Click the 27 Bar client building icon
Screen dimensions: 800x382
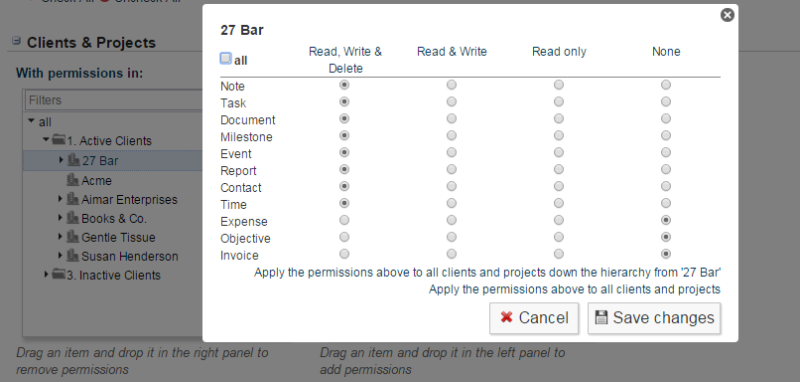[74, 160]
